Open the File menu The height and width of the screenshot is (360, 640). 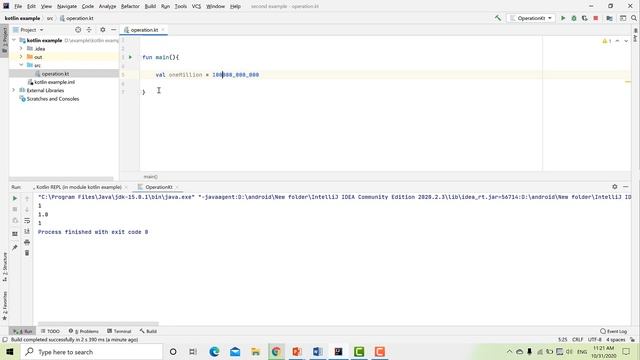point(18,6)
